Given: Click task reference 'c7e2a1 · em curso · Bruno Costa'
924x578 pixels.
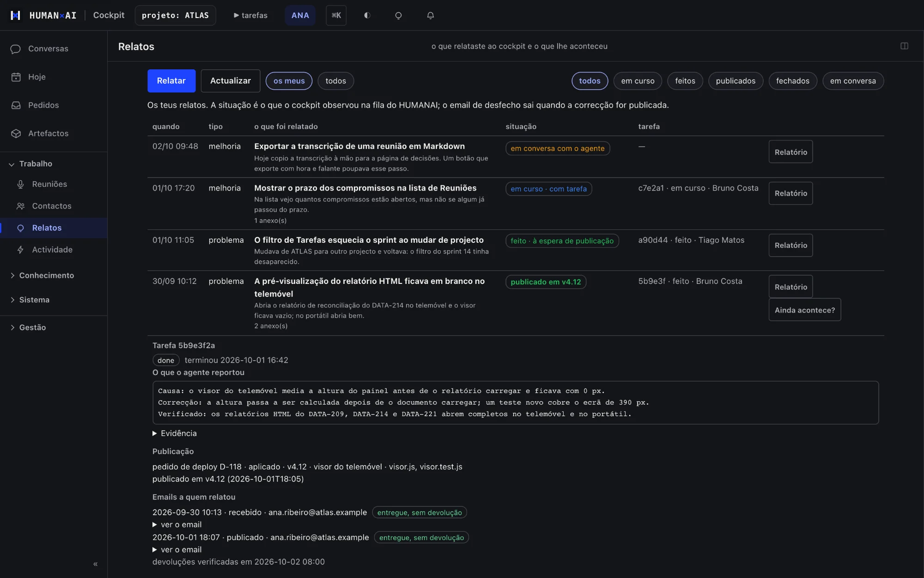Looking at the screenshot, I should 698,188.
